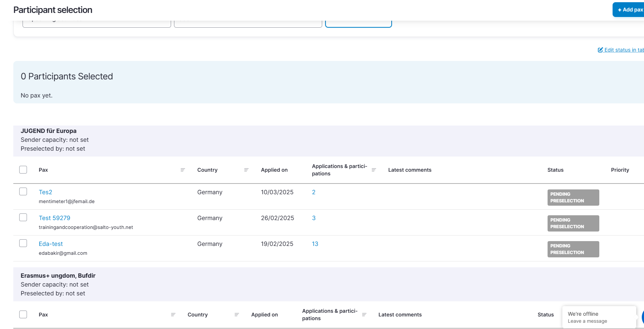Click the date 19/02/2025

tap(277, 244)
